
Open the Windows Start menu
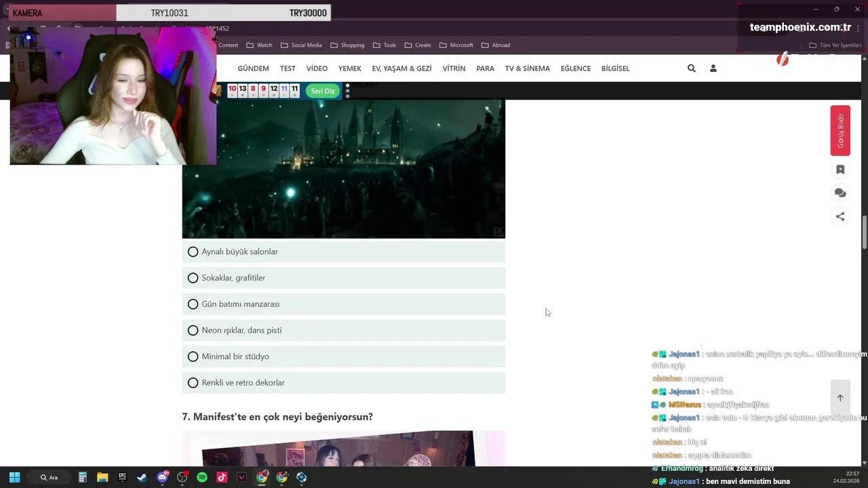[14, 477]
